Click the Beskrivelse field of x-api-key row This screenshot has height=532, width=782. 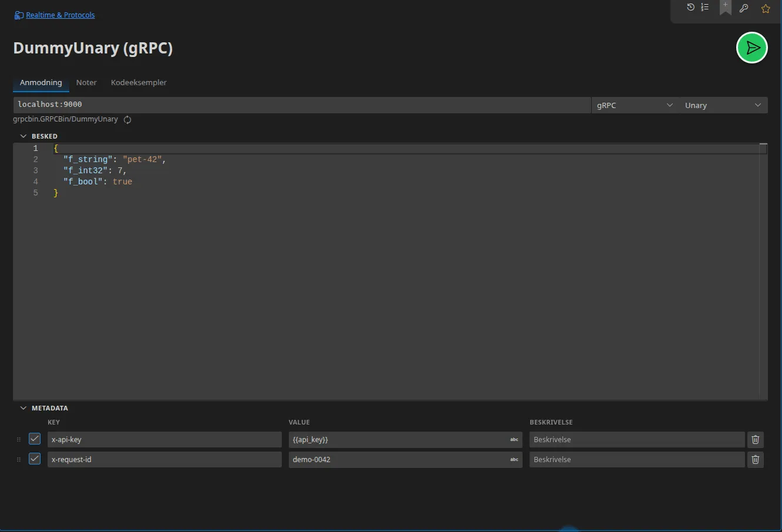[637, 440]
